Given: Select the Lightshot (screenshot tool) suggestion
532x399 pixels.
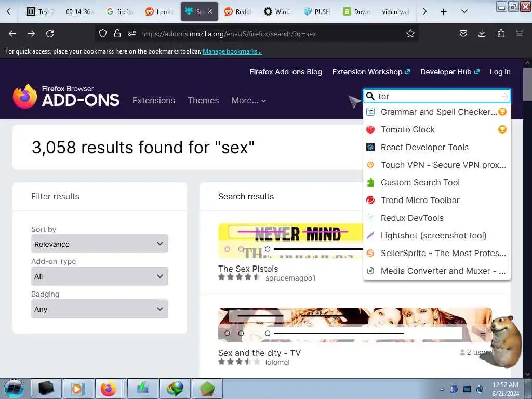Looking at the screenshot, I should click(436, 235).
